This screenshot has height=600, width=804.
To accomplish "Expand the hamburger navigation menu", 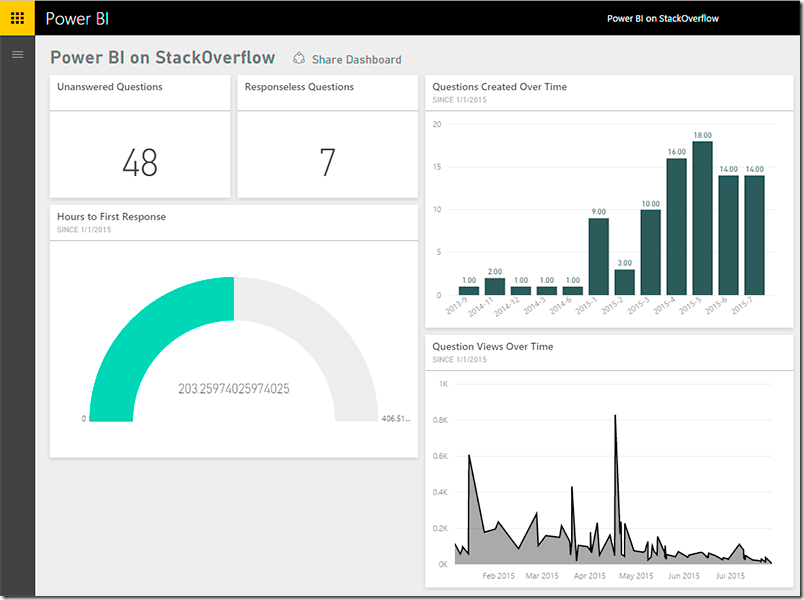I will click(x=17, y=54).
